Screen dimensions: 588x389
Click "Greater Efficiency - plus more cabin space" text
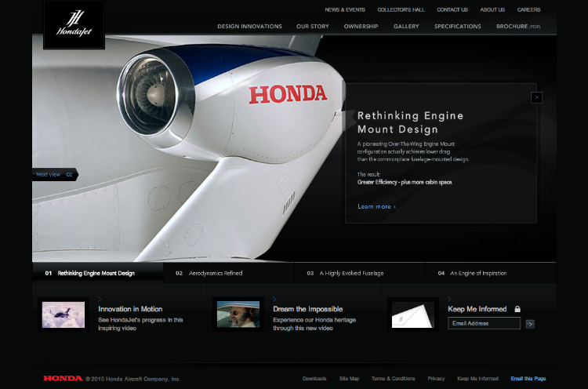click(x=405, y=182)
